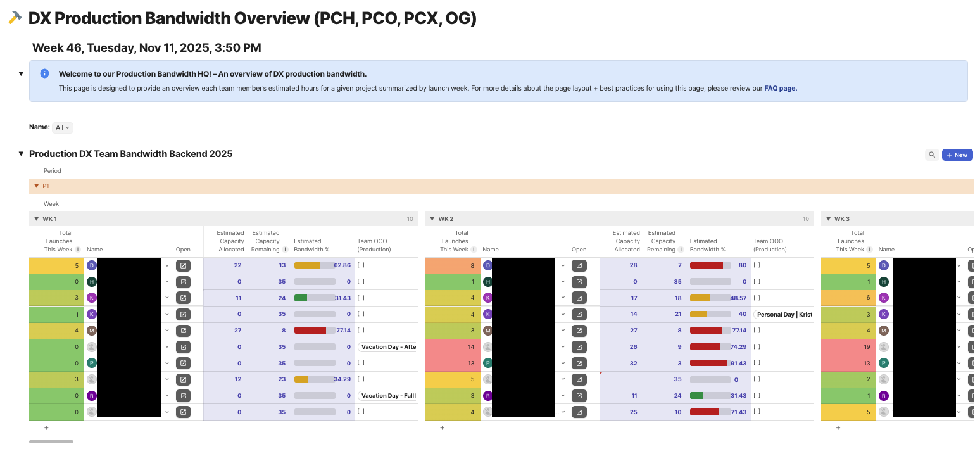
Task: Open the WK 2 row with 48.57 bandwidth
Action: (579, 298)
